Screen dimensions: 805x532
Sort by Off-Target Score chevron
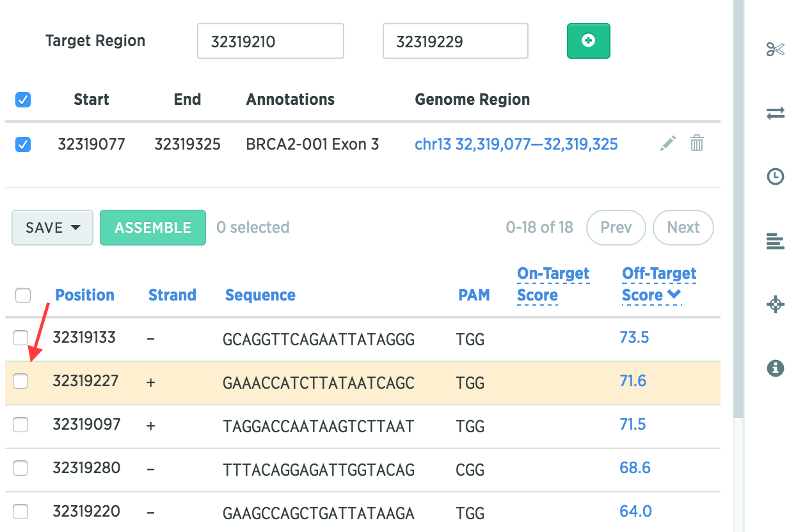673,295
